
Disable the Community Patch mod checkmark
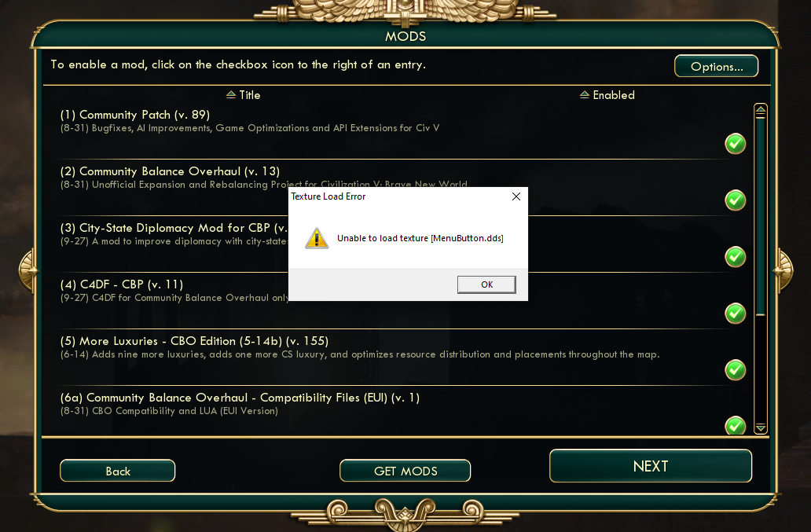point(735,144)
